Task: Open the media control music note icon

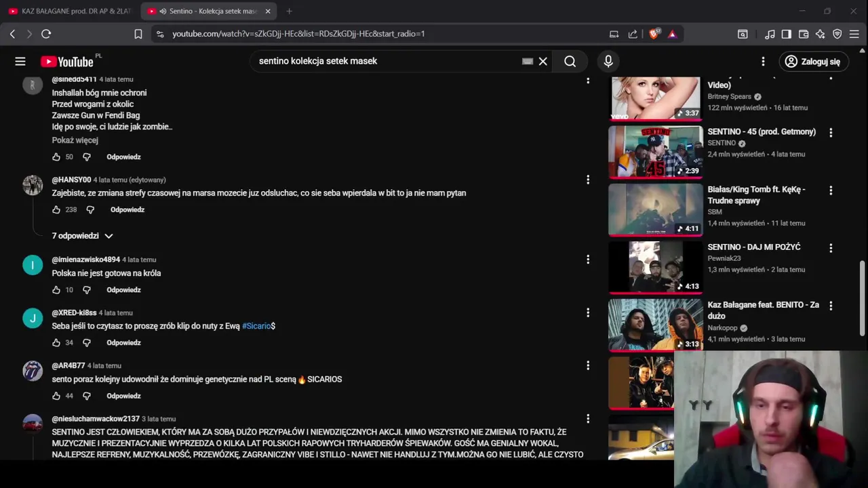Action: [x=770, y=34]
